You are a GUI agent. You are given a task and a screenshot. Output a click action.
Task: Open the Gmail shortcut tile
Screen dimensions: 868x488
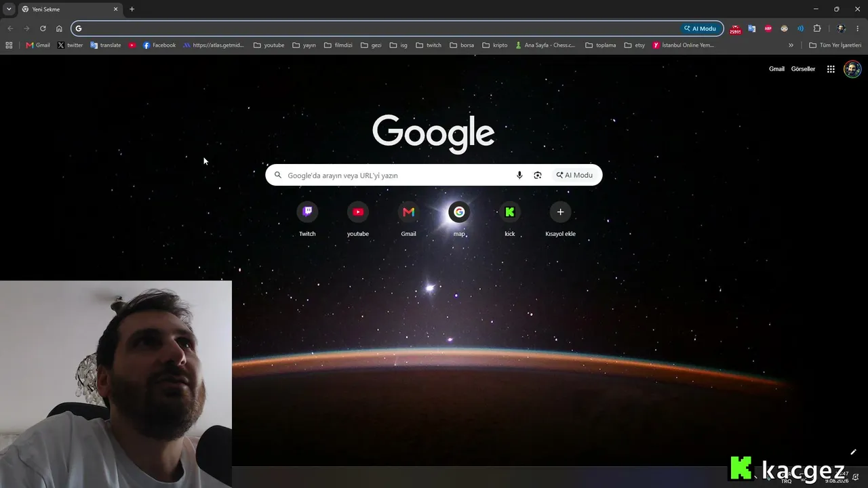tap(408, 219)
